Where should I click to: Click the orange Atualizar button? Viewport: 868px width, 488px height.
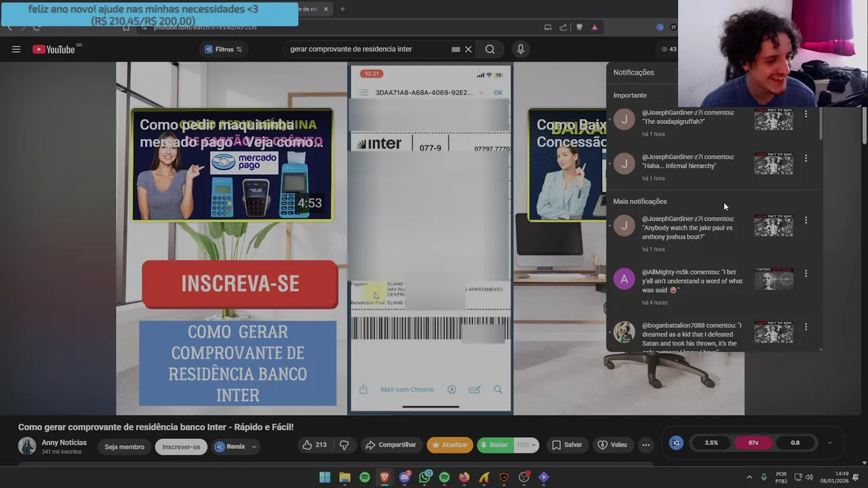point(450,445)
